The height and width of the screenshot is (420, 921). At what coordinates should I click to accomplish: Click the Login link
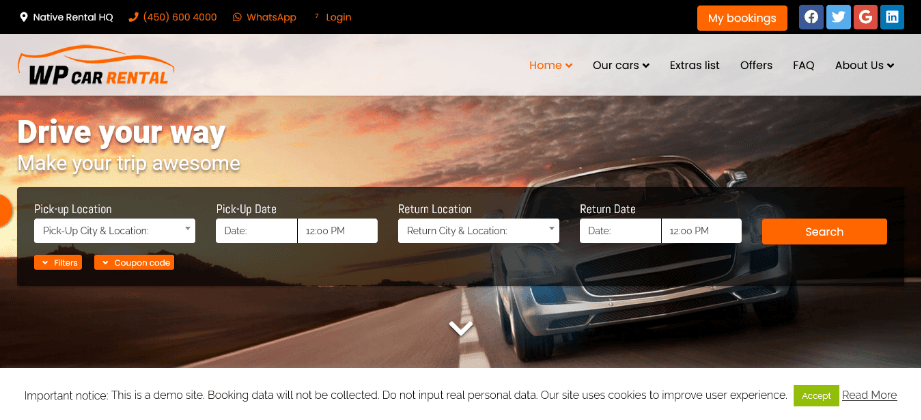pos(338,17)
